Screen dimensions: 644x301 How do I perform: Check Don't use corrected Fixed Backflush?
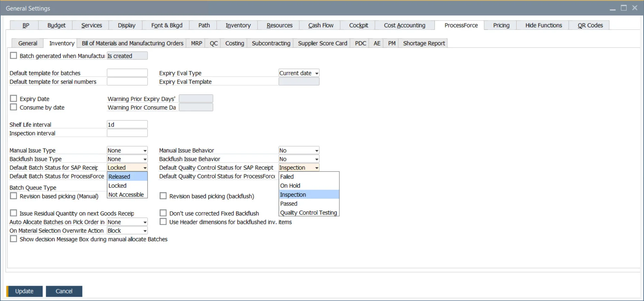[x=163, y=213]
